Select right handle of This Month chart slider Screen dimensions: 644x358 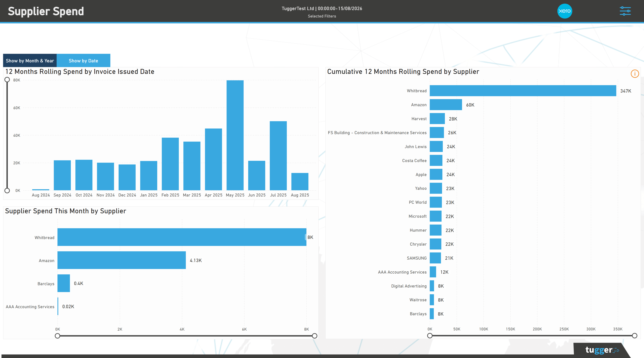(x=315, y=336)
